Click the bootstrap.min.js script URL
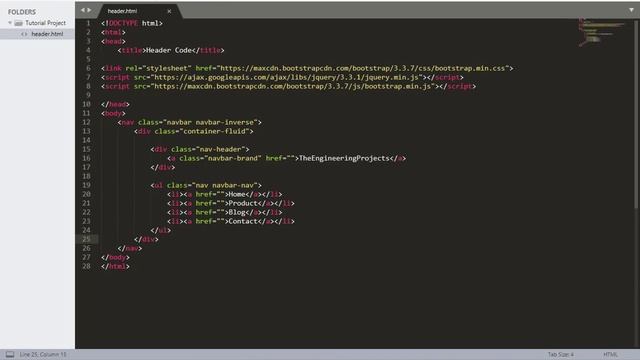 pyautogui.click(x=293, y=86)
